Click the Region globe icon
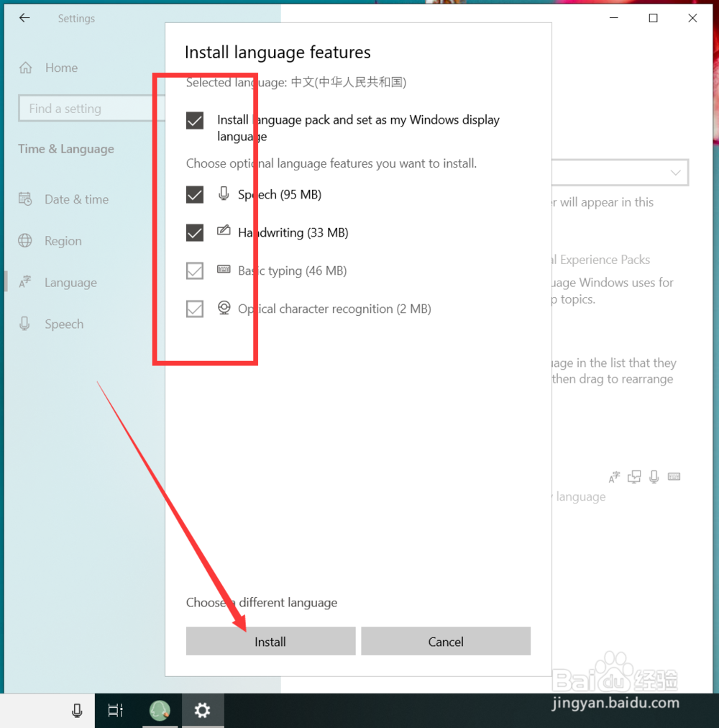The image size is (719, 728). (x=25, y=240)
